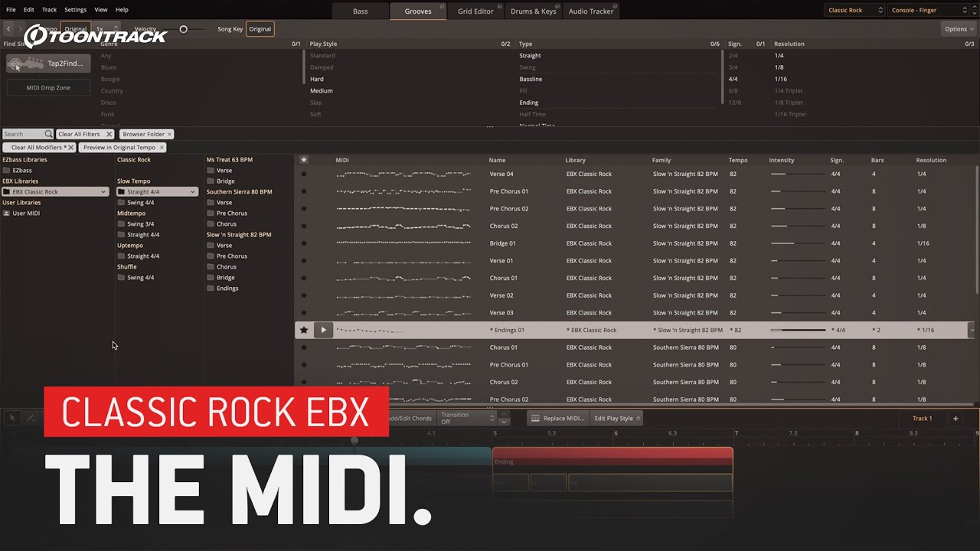Select the 1/16 resolution filter
Image resolution: width=980 pixels, height=551 pixels.
pyautogui.click(x=780, y=79)
